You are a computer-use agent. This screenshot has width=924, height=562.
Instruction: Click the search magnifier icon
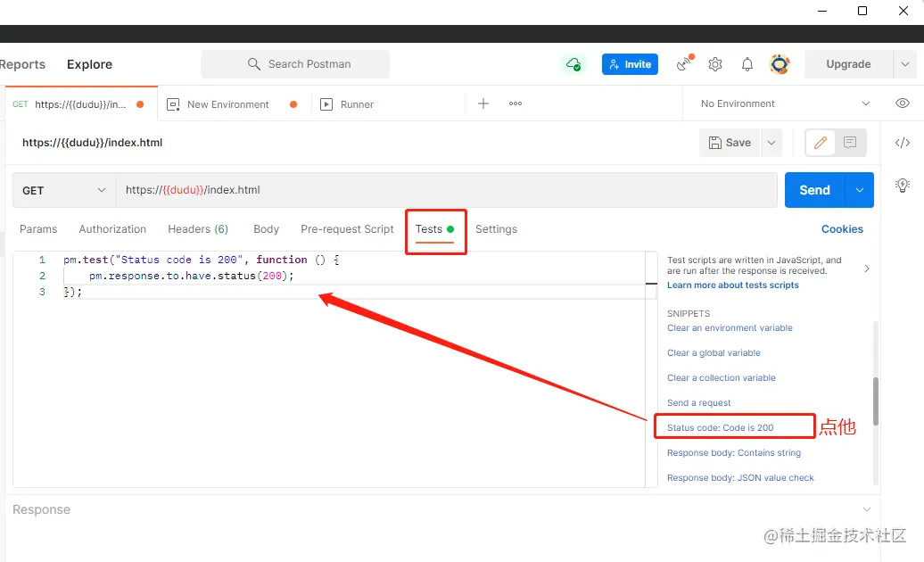pos(254,64)
